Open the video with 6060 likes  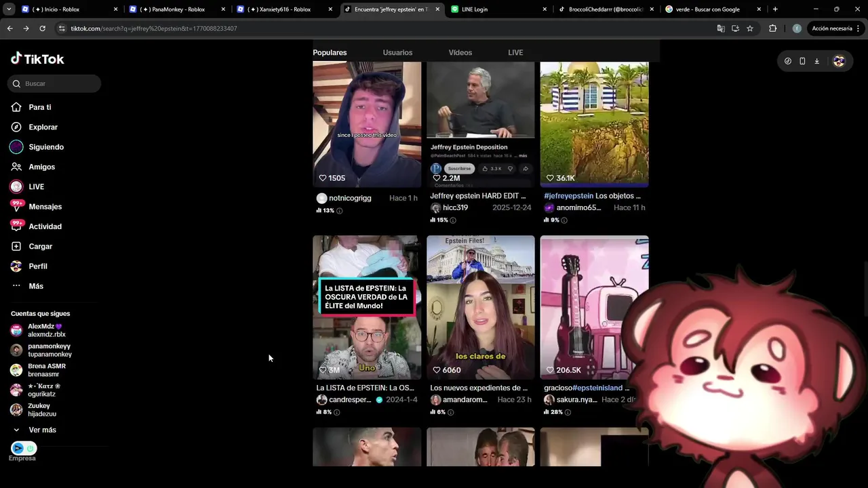tap(481, 307)
